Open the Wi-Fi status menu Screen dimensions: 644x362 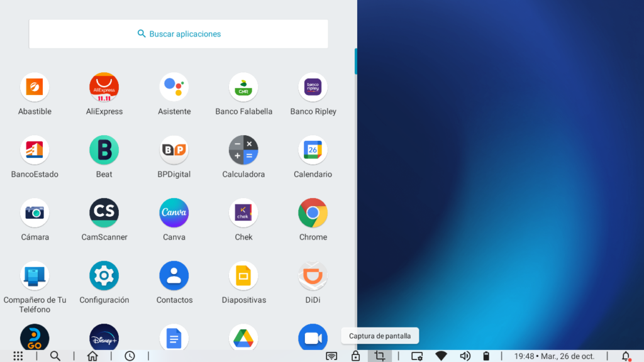click(x=441, y=356)
